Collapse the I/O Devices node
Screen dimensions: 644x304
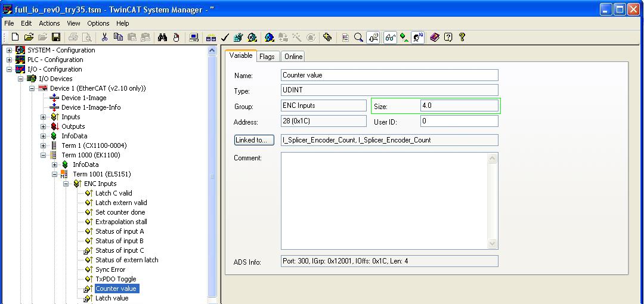(x=20, y=79)
